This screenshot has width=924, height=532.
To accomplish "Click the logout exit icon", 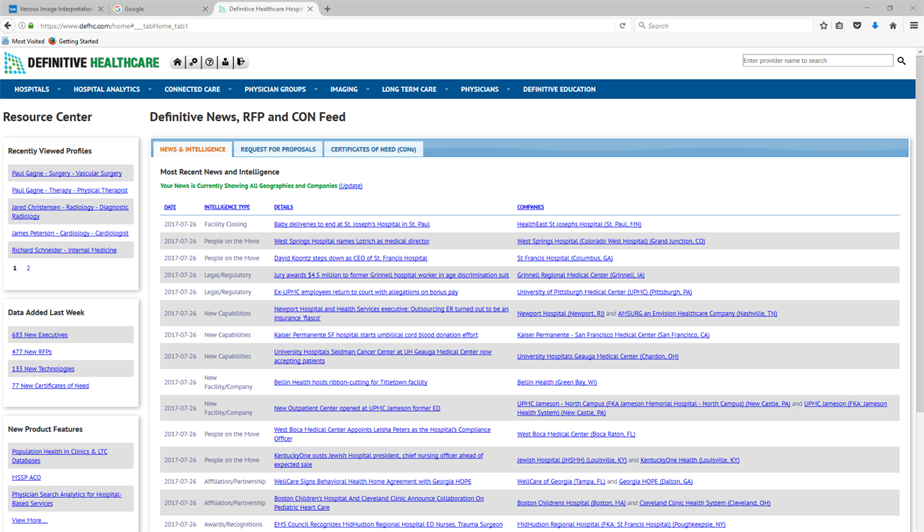I will (x=241, y=62).
